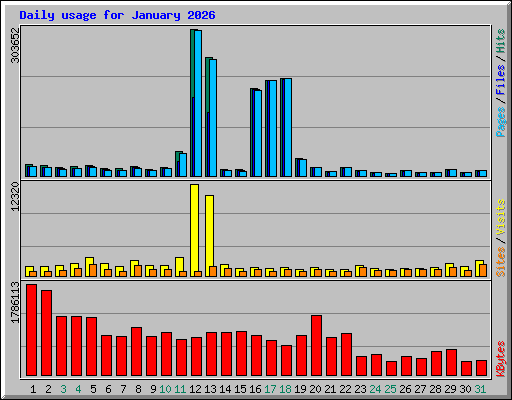The width and height of the screenshot is (512, 400).
Task: Click day label 20 on the axis
Action: tap(315, 389)
